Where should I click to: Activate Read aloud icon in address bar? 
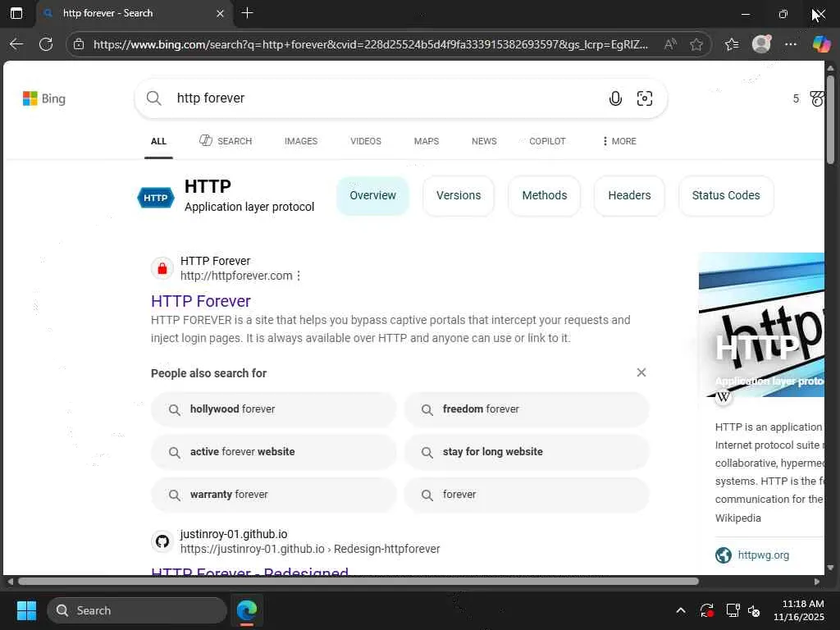(x=669, y=44)
